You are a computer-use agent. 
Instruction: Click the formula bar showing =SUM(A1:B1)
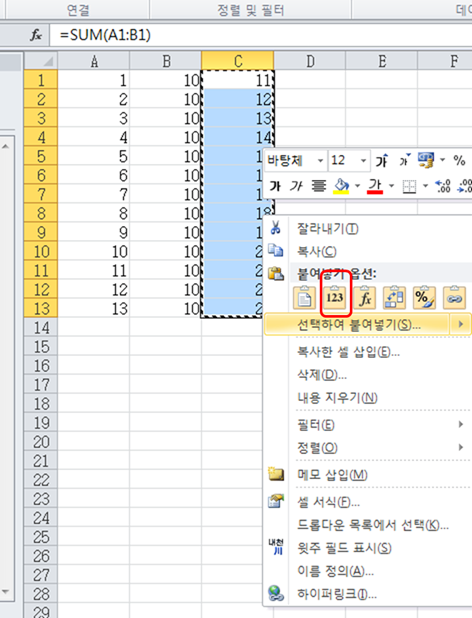260,35
